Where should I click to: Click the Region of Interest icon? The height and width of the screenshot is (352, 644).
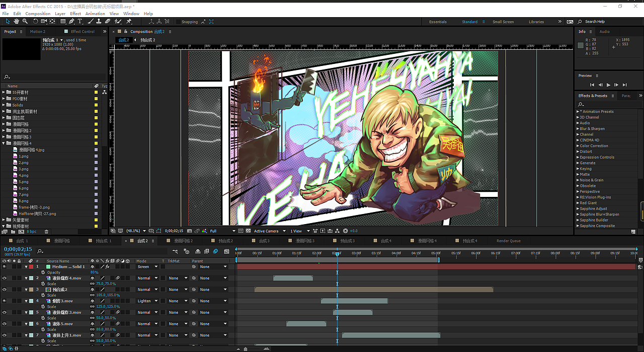(240, 231)
